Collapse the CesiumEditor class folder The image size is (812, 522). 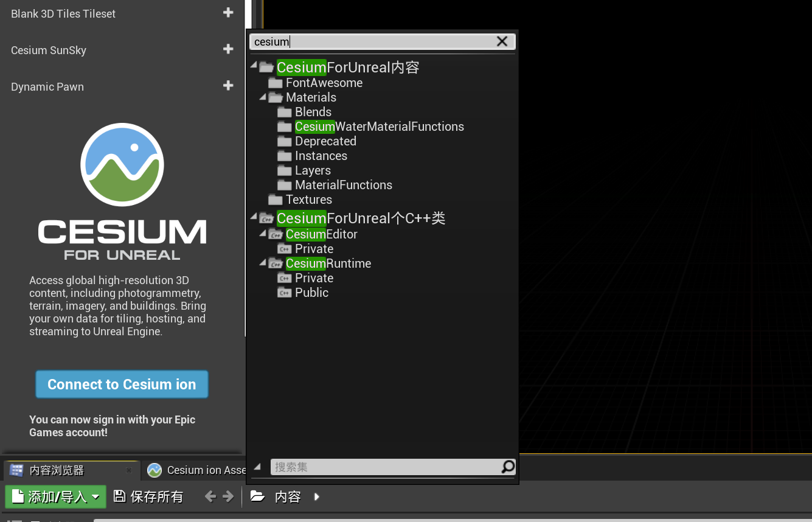(x=263, y=233)
